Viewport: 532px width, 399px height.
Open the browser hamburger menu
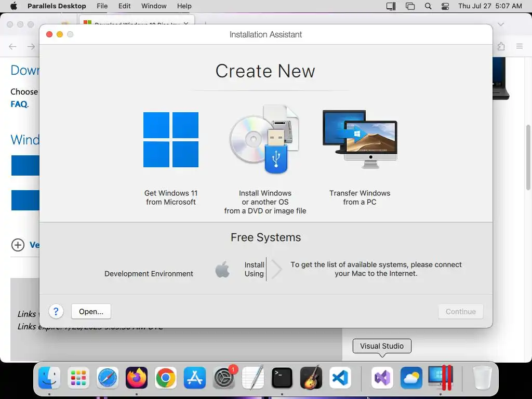point(520,46)
